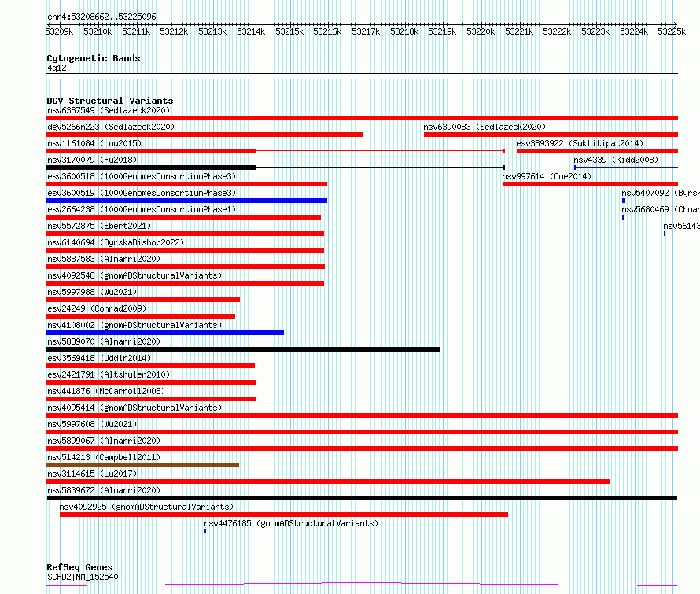Click the black nsv5839672 variant bar
The width and height of the screenshot is (700, 594).
point(362,498)
